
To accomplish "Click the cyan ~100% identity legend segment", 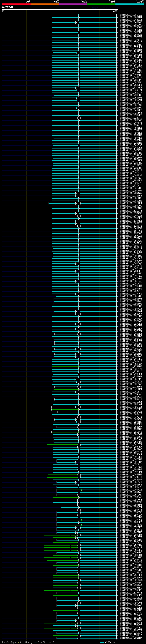I will pos(130,4).
